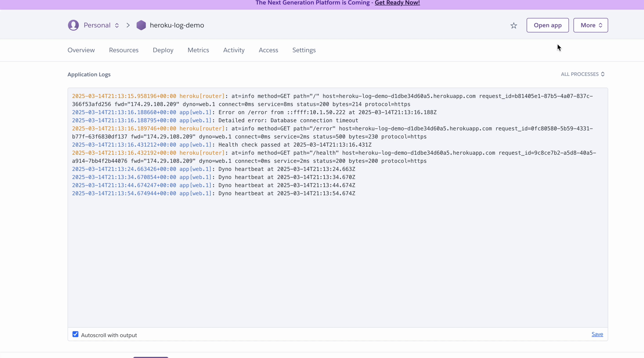Expand the More actions menu
Screen dimensions: 644x358
coord(590,25)
